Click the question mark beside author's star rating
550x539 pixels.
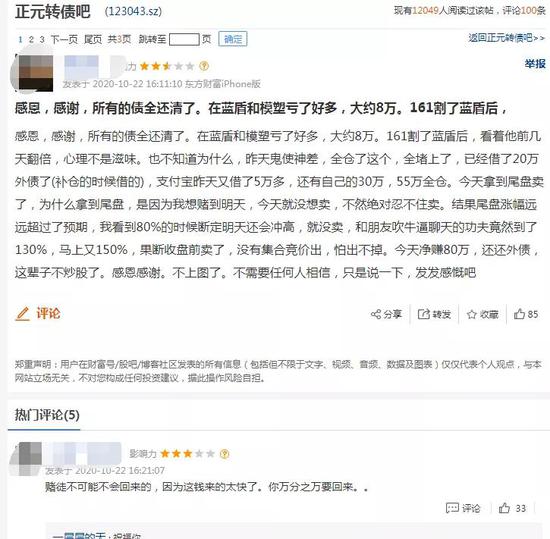204,66
